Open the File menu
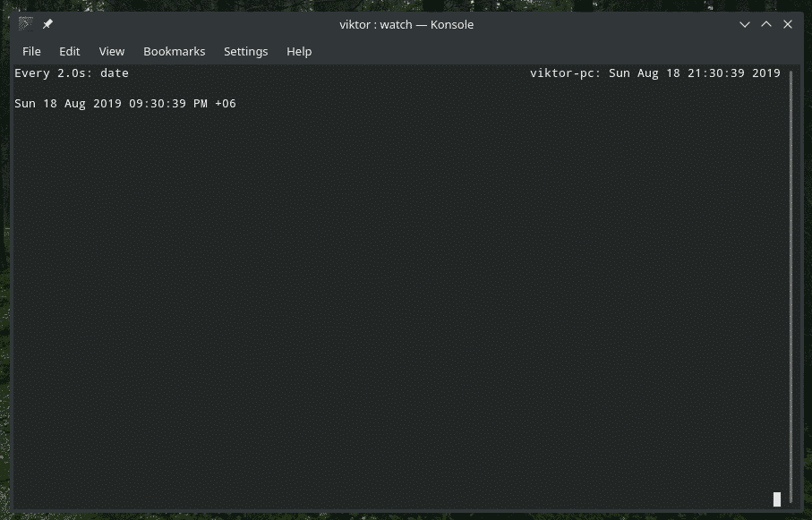 coord(31,51)
